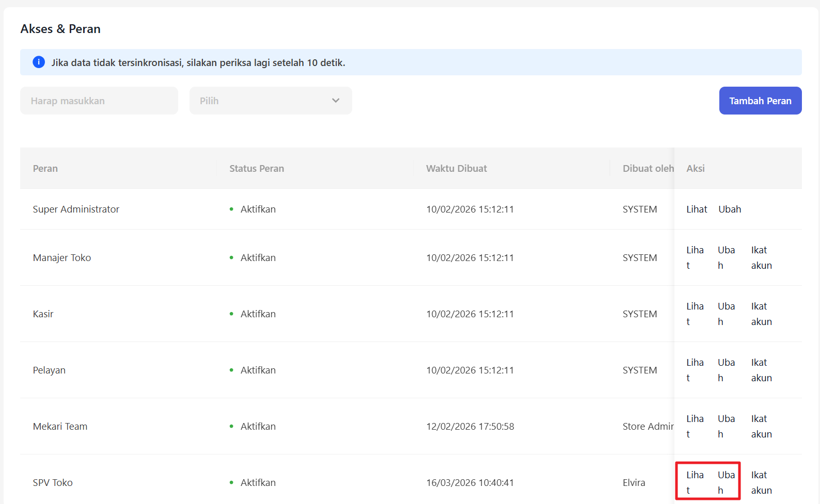
Task: Open the Pilih status dropdown
Action: [x=270, y=101]
